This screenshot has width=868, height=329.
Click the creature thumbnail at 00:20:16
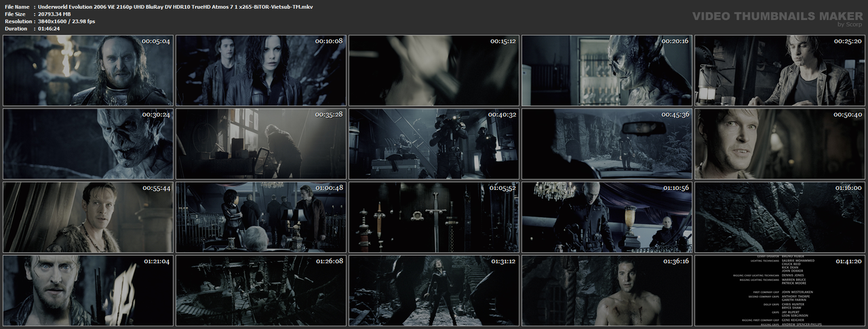point(607,71)
